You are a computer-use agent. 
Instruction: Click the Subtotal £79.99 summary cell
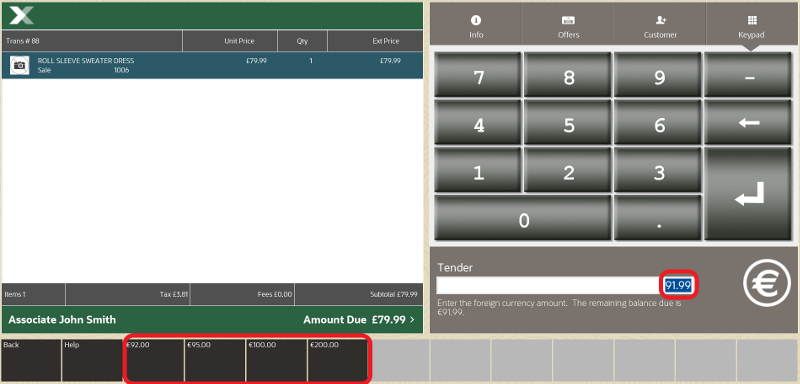[x=359, y=294]
